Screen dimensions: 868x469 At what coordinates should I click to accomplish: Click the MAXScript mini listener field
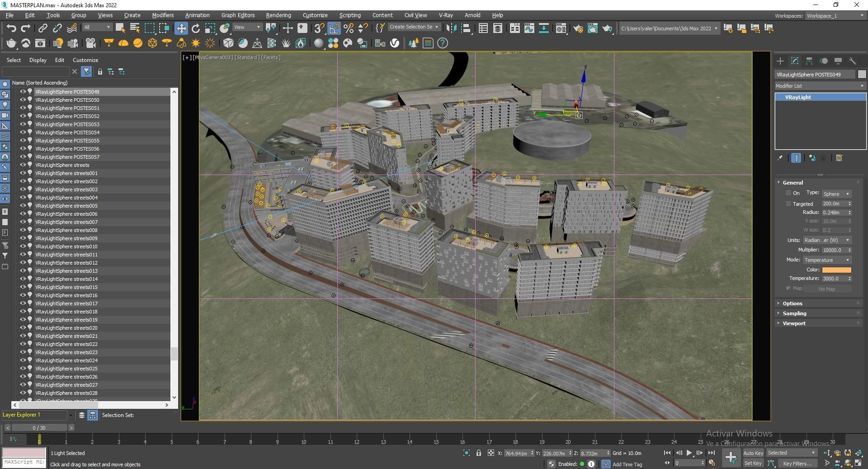point(24,462)
